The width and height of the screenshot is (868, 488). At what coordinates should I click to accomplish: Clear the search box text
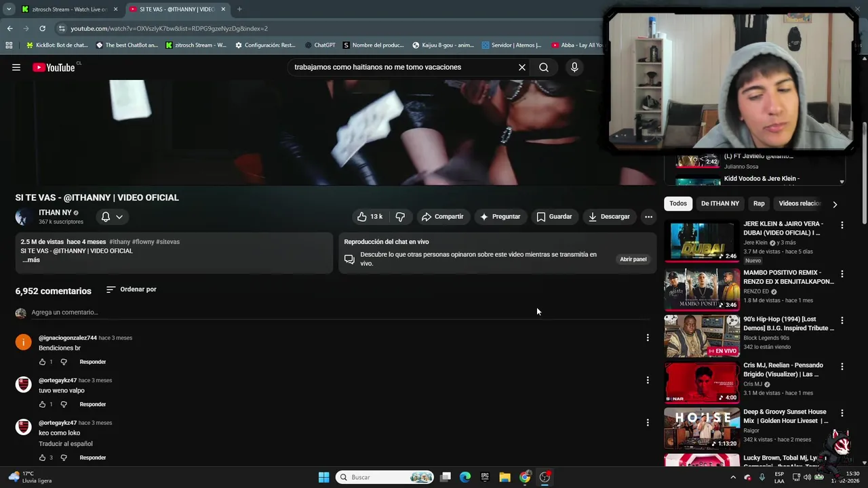pyautogui.click(x=522, y=67)
